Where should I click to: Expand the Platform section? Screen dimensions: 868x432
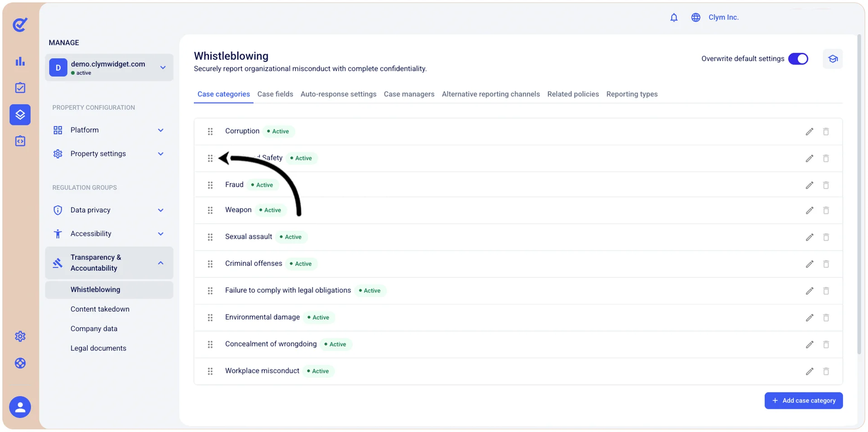(109, 130)
